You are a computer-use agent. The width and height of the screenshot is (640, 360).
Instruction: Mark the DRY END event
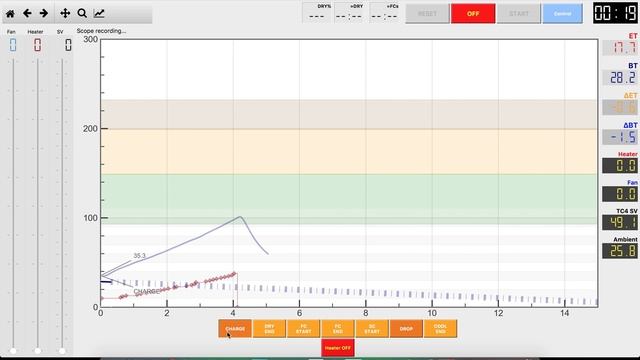pos(269,329)
